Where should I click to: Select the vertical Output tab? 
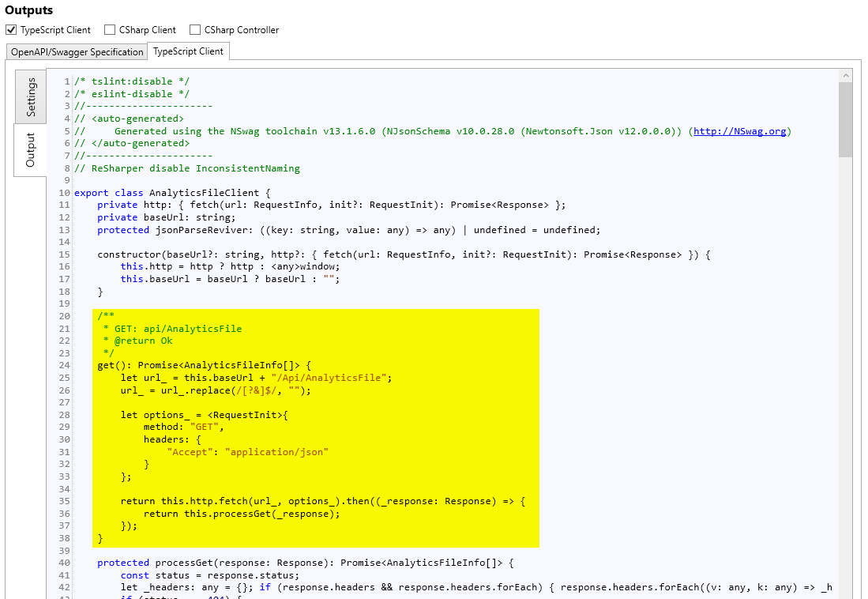31,149
